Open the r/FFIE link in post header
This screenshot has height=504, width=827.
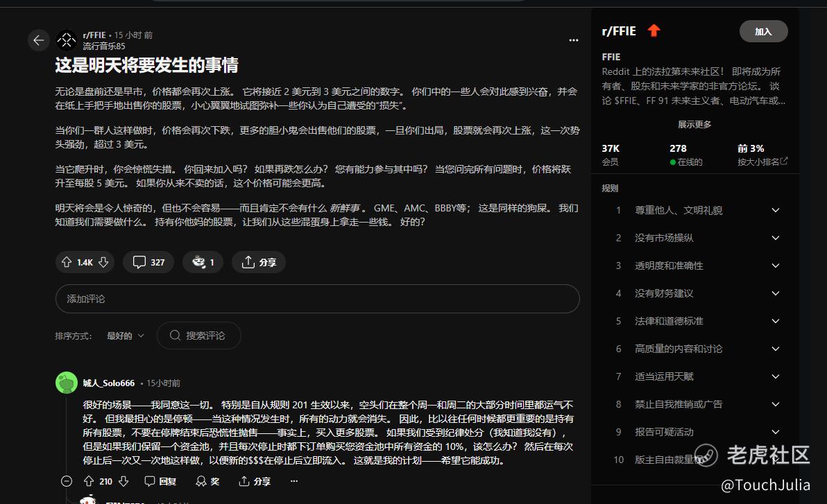pos(94,35)
